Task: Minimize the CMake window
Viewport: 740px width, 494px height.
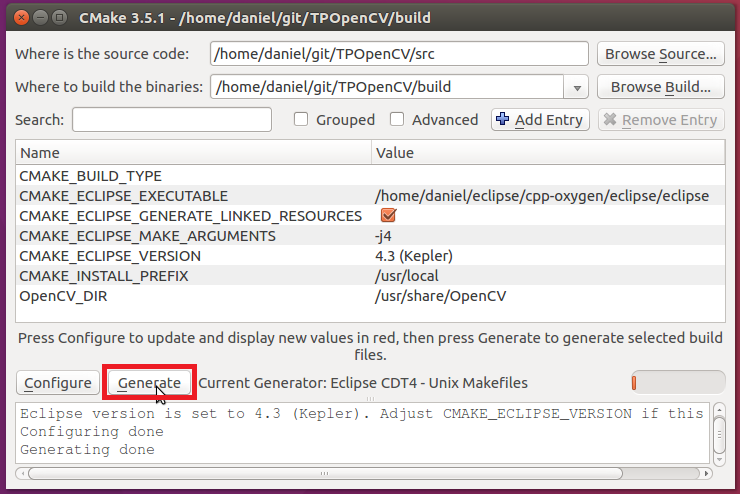Action: pyautogui.click(x=41, y=18)
